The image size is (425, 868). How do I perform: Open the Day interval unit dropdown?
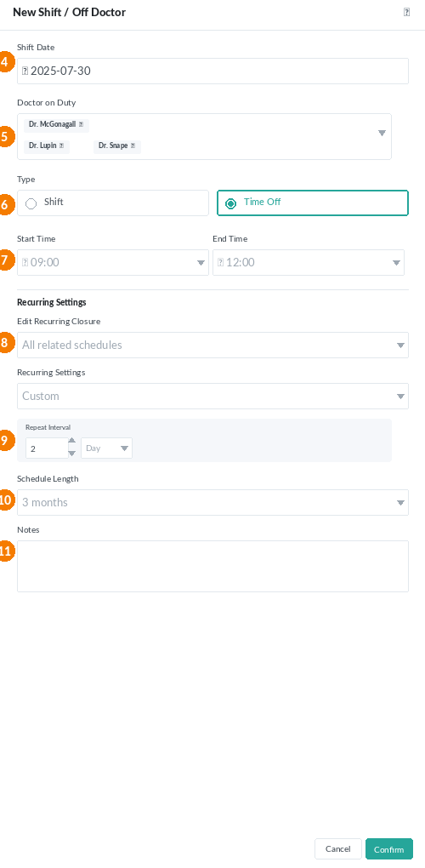[x=106, y=448]
